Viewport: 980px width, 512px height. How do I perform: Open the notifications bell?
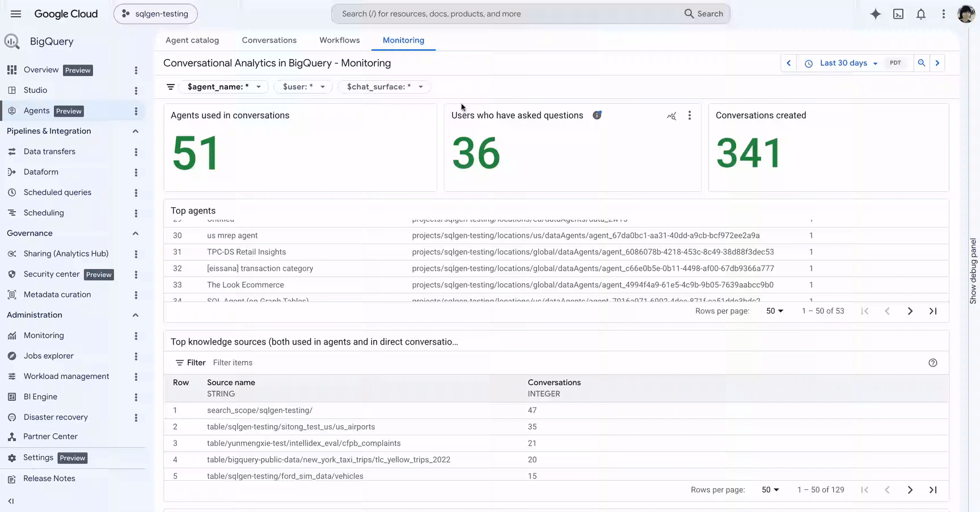click(x=921, y=14)
